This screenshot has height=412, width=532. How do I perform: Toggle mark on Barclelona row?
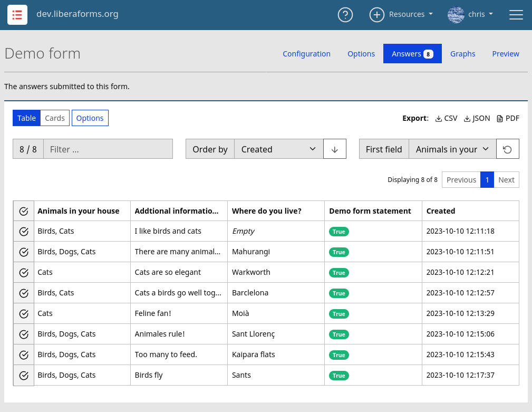(24, 293)
